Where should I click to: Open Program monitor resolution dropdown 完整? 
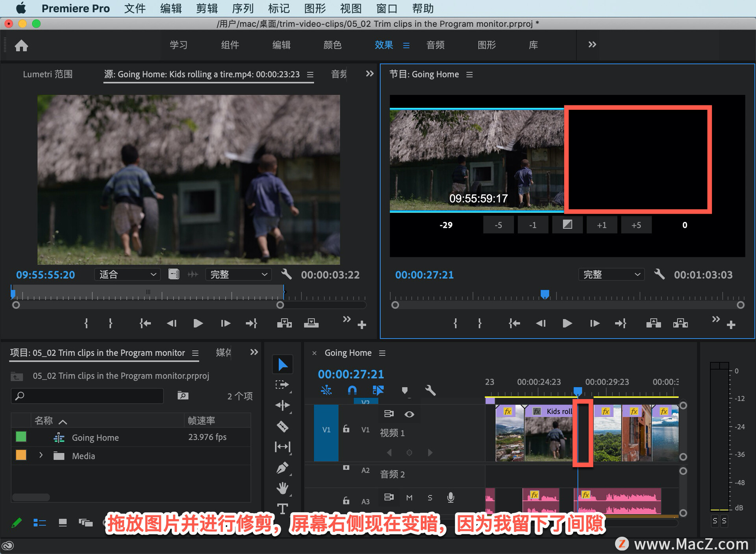tap(611, 274)
